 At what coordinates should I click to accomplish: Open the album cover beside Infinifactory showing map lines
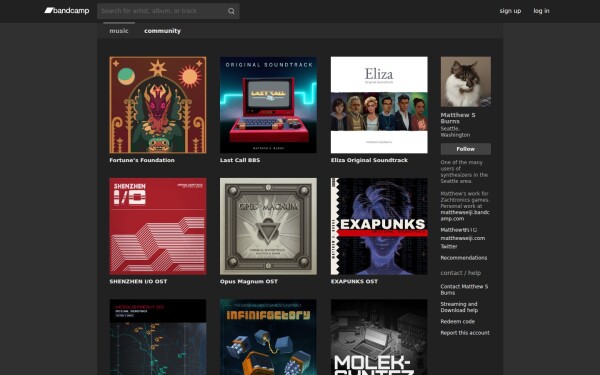158,337
